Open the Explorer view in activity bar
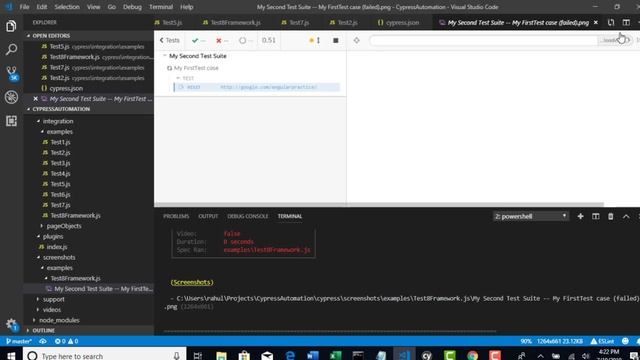This screenshot has width=640, height=360. tap(11, 26)
